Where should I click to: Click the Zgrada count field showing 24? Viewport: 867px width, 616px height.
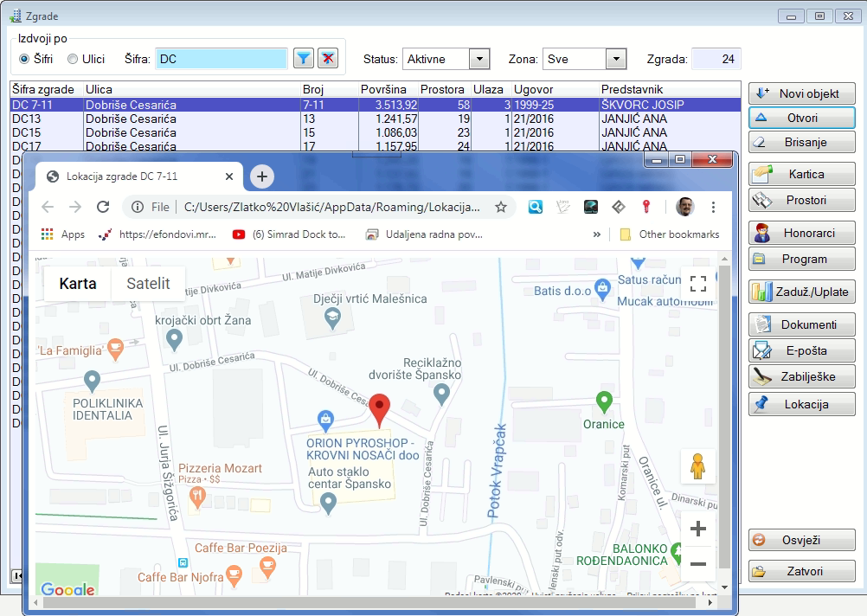(x=716, y=59)
